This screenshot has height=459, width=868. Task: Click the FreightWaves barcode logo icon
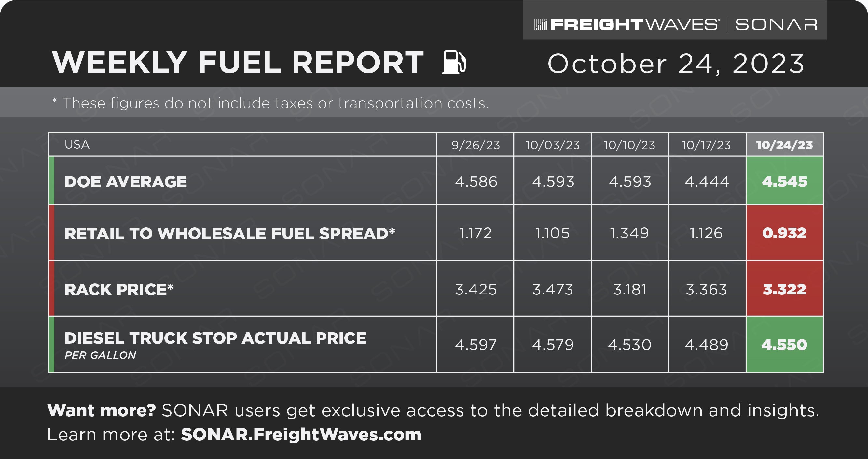click(540, 25)
